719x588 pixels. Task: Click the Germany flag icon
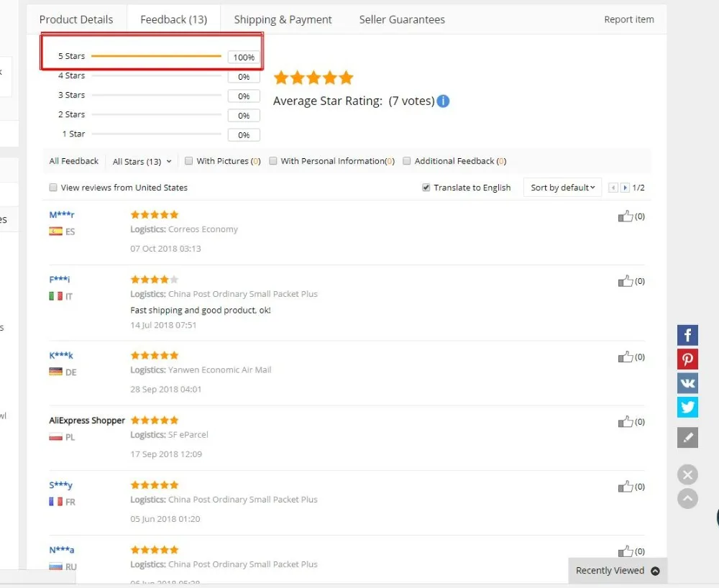click(x=55, y=372)
